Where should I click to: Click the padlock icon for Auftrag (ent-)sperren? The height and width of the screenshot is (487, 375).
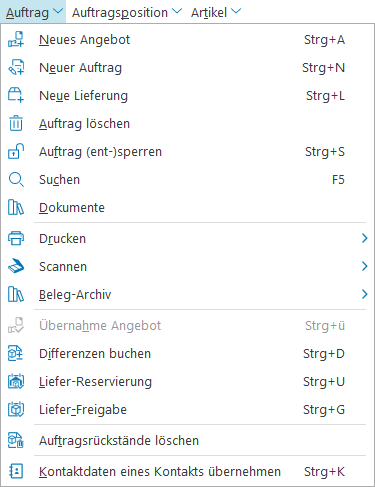(16, 151)
